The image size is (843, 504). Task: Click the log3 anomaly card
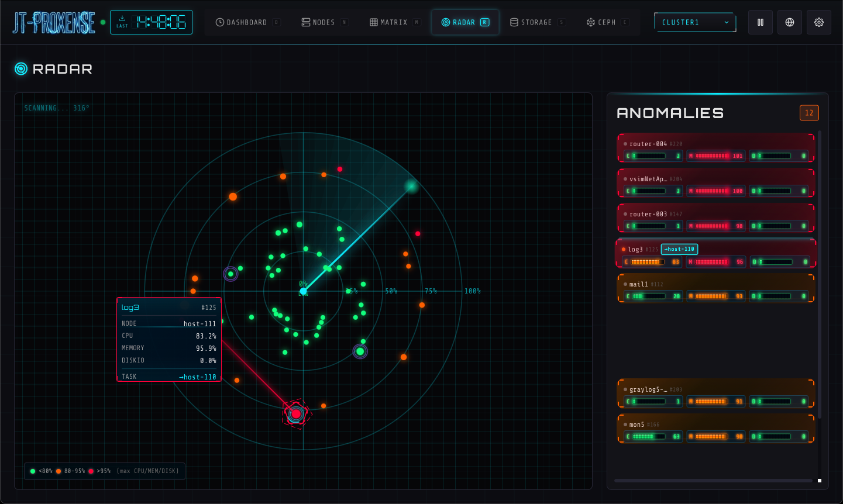pyautogui.click(x=715, y=253)
